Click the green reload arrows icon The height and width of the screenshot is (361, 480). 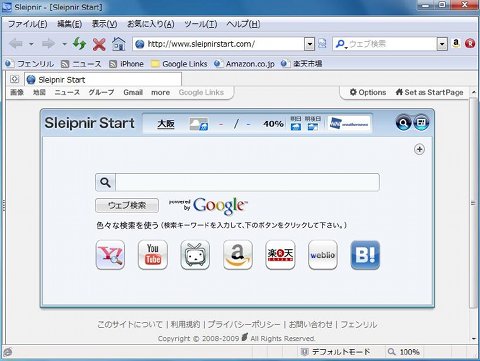pyautogui.click(x=79, y=44)
